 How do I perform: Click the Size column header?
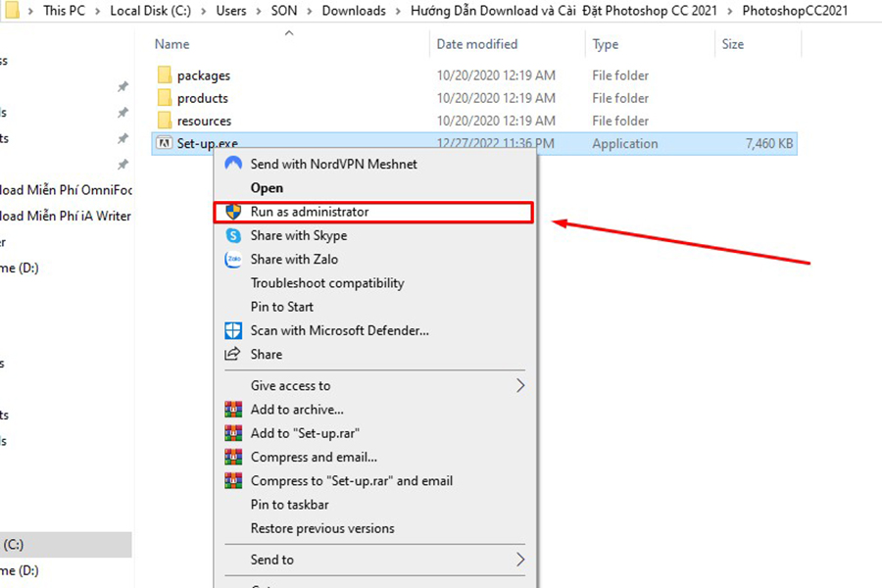pyautogui.click(x=733, y=44)
